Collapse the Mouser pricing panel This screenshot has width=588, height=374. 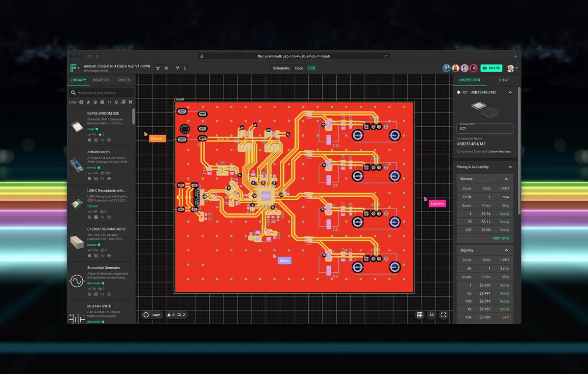point(507,179)
